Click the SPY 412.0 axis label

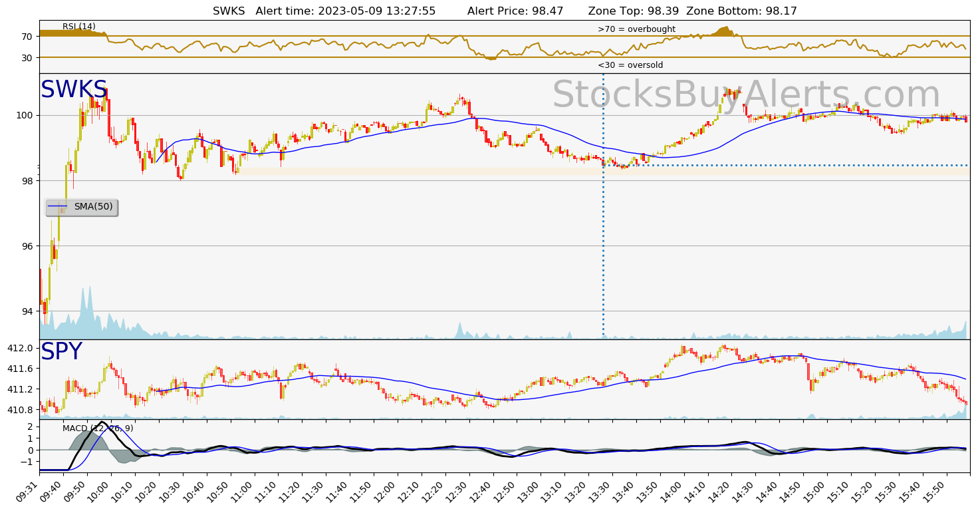(x=21, y=348)
